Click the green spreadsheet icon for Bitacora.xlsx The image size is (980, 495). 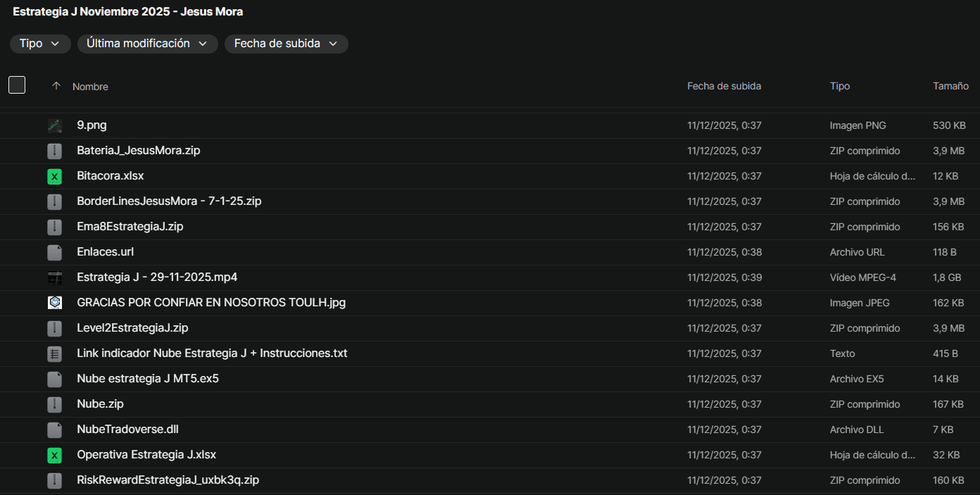(x=54, y=176)
